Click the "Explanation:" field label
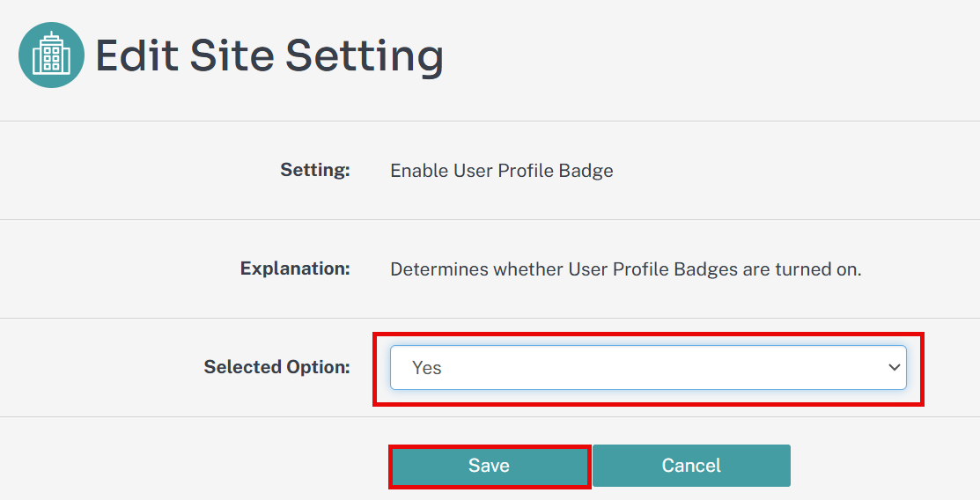 tap(295, 268)
